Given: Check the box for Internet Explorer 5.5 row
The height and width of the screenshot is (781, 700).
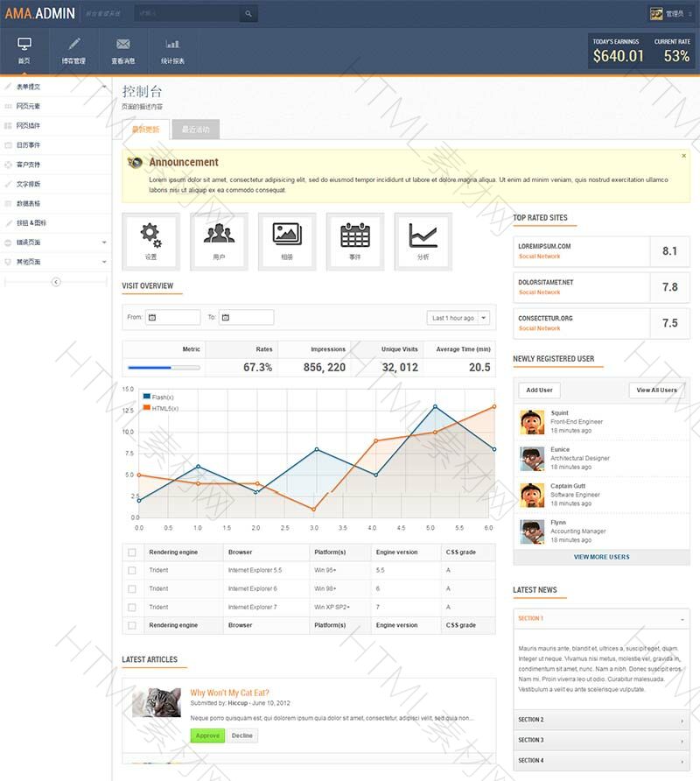Looking at the screenshot, I should [x=132, y=570].
